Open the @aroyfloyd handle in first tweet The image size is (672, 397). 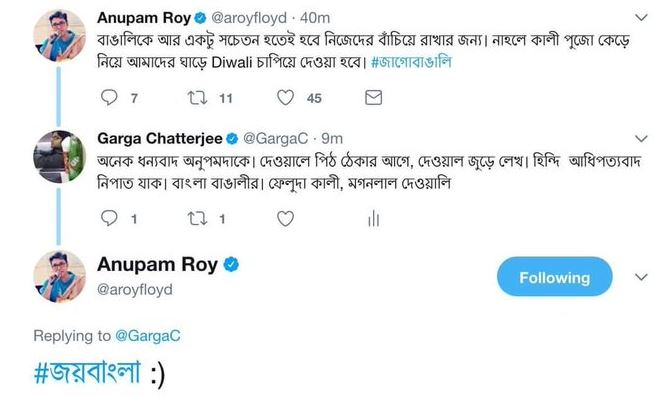click(249, 18)
